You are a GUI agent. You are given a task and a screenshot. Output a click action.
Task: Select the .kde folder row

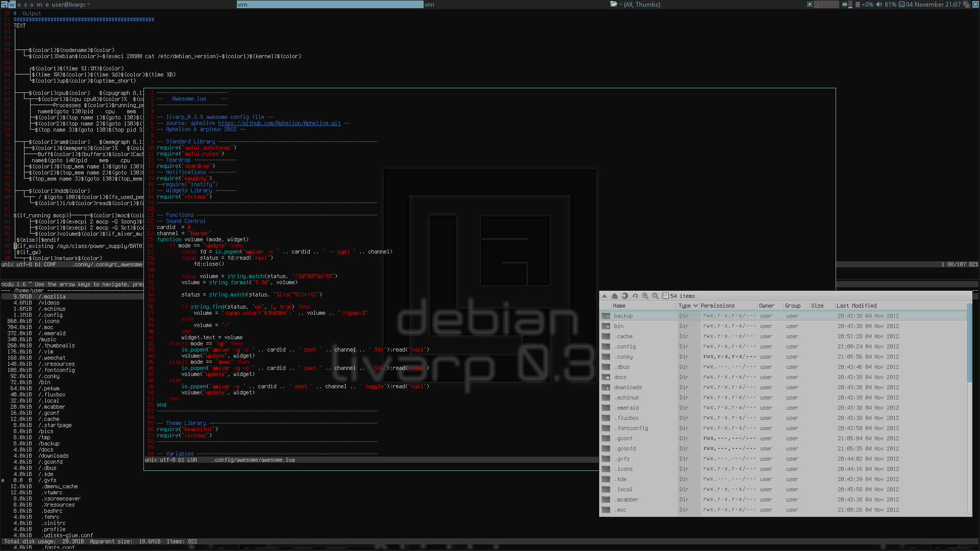point(783,479)
